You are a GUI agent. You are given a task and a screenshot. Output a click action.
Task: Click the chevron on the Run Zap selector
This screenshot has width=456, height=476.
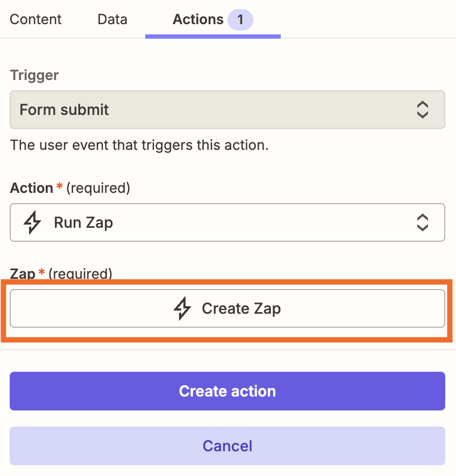pyautogui.click(x=423, y=222)
